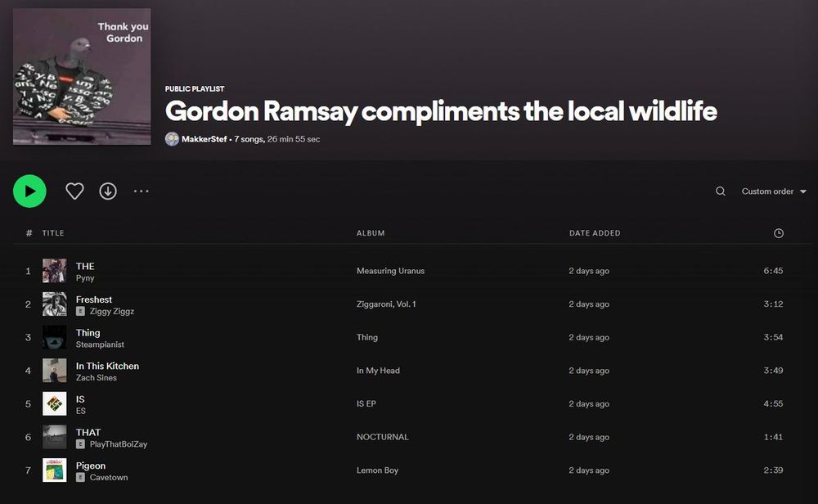Click the track number 5 for IS

(28, 404)
